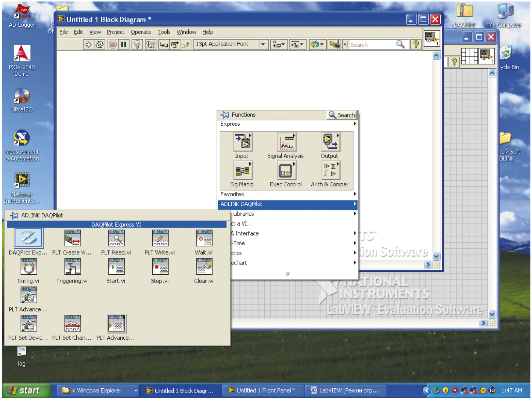
Task: Open Distribute Objects dropdown
Action: click(297, 45)
